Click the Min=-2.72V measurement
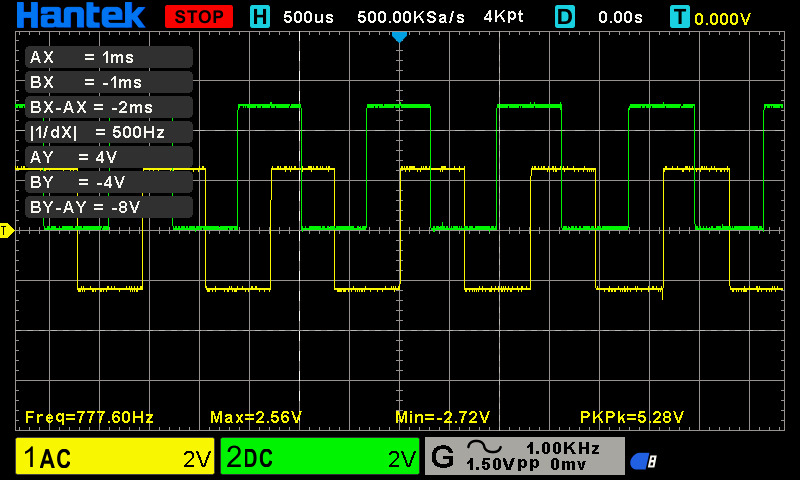 [442, 417]
